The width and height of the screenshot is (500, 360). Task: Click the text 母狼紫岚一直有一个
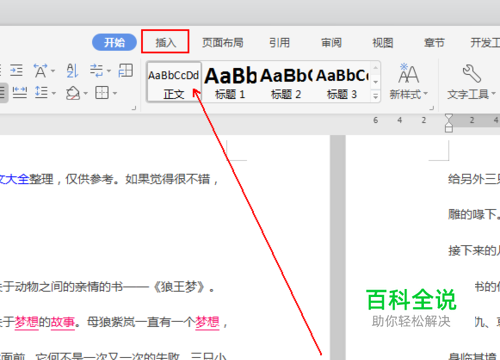141,322
